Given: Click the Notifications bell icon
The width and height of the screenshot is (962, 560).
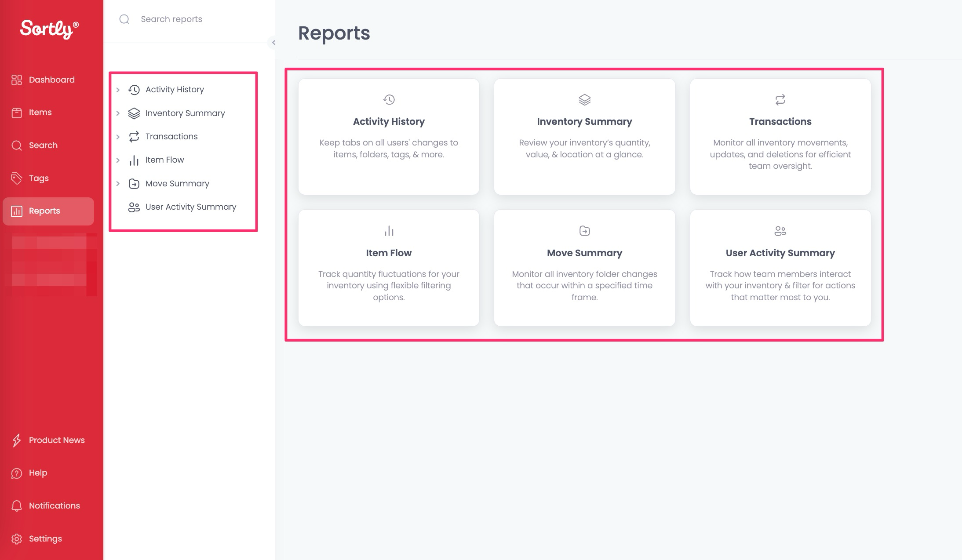Looking at the screenshot, I should (x=17, y=505).
